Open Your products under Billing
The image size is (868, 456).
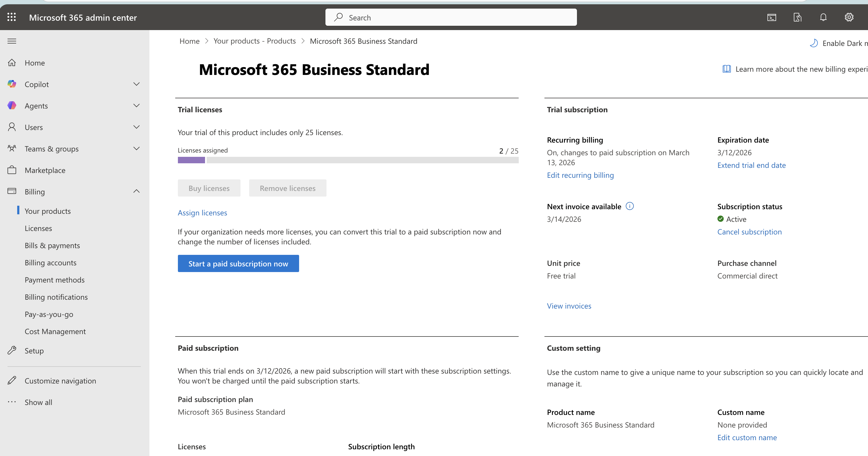[48, 211]
